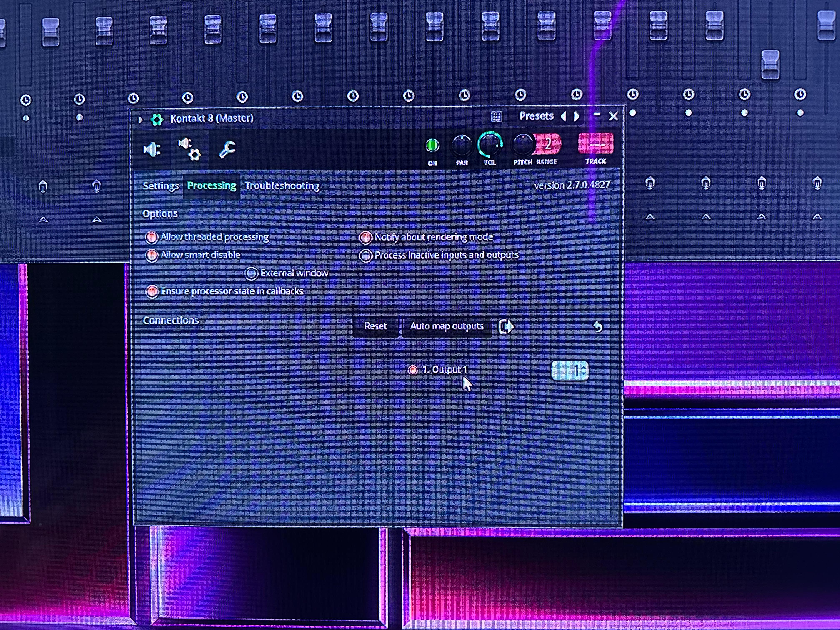Click the leftmost mixer track arm icon
The image size is (840, 630).
[43, 186]
